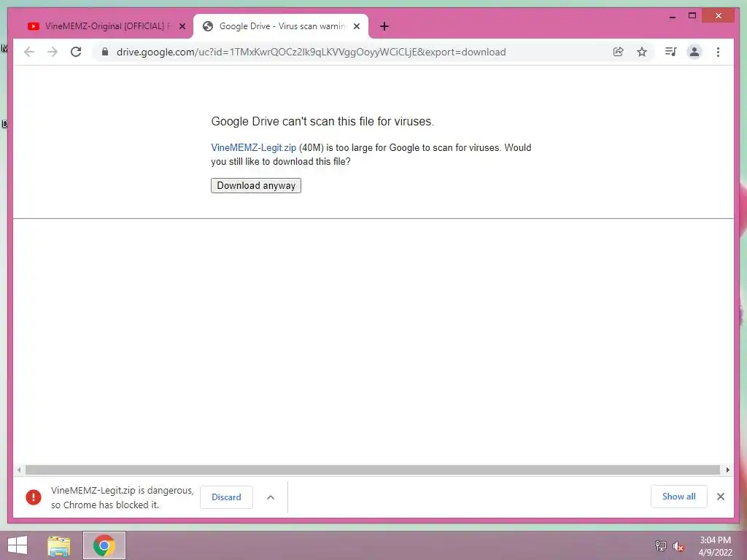This screenshot has width=747, height=560.
Task: Click the scrollbar right arrow
Action: pos(727,470)
